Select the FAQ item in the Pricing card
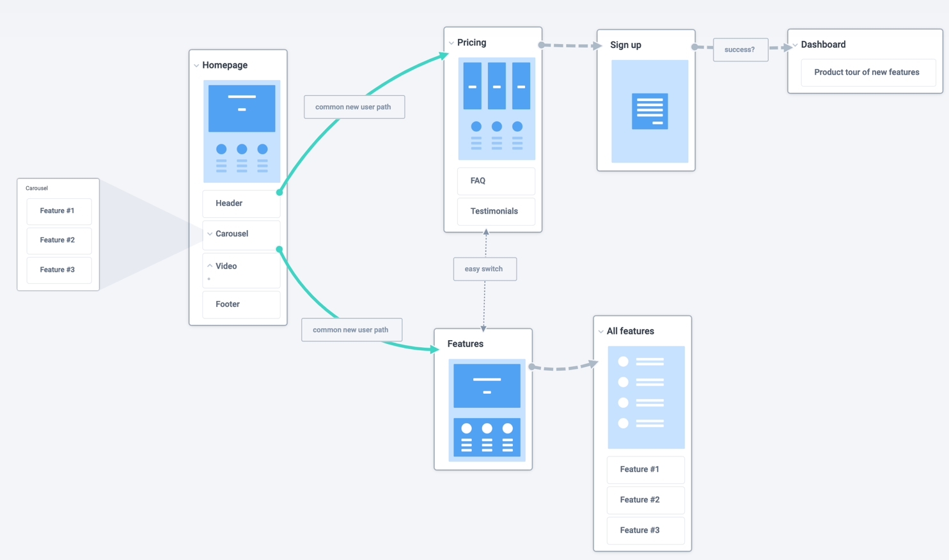Screen dimensions: 949x560 tap(496, 181)
